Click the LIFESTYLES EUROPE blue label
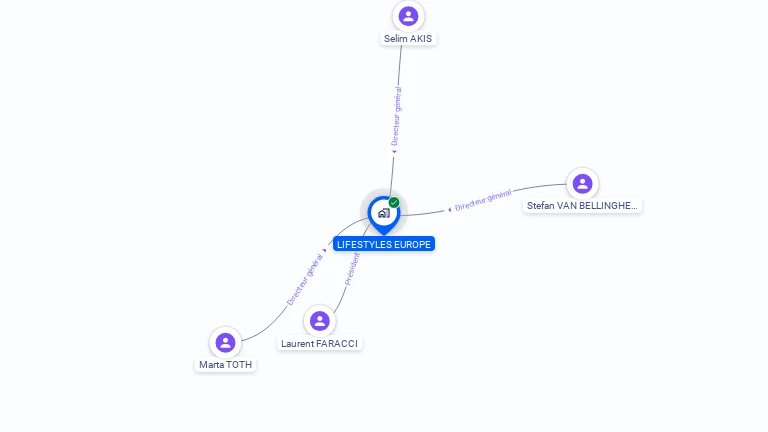The height and width of the screenshot is (432, 768). [384, 244]
